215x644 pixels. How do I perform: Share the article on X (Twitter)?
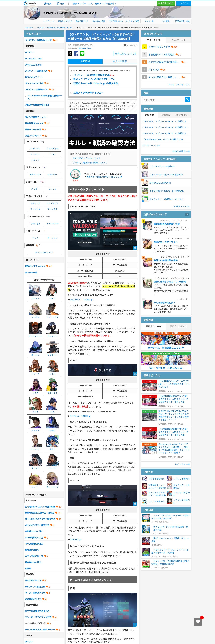tap(70, 53)
